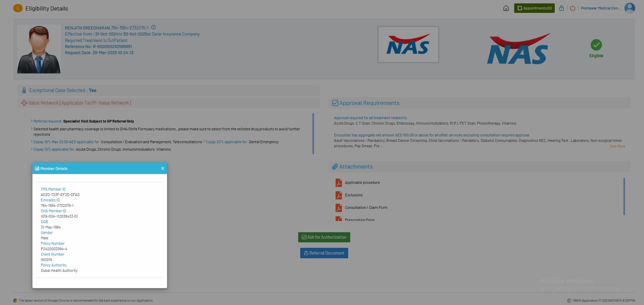Click Request Date 28-Mar-2025 text
This screenshot has height=305, width=644.
point(99,53)
